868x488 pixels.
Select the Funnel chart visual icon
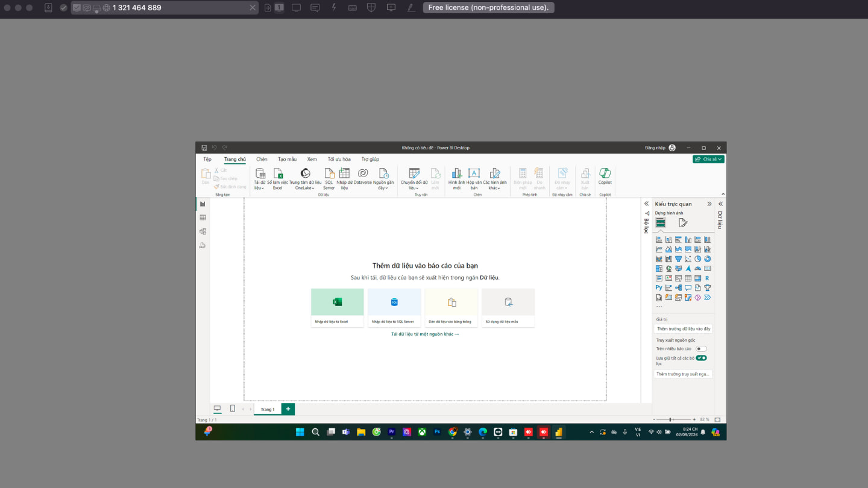point(678,258)
